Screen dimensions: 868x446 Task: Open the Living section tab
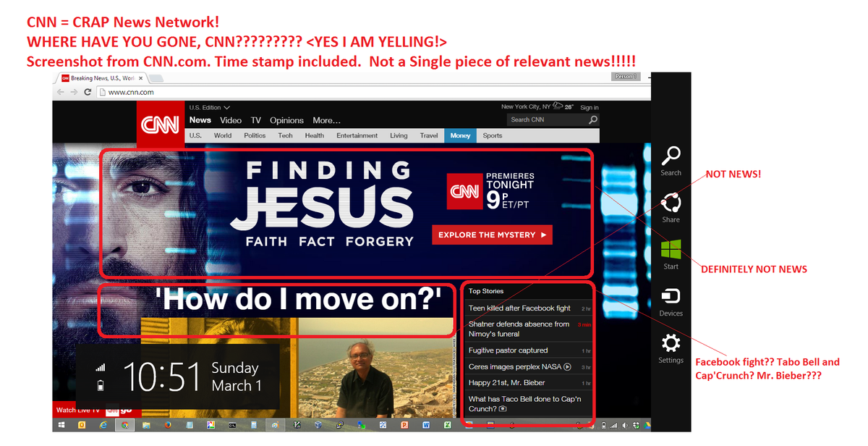[x=399, y=135]
